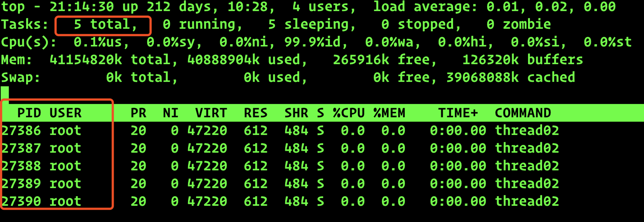Click the VIRT column header
Viewport: 644px width, 222px height.
tap(211, 113)
